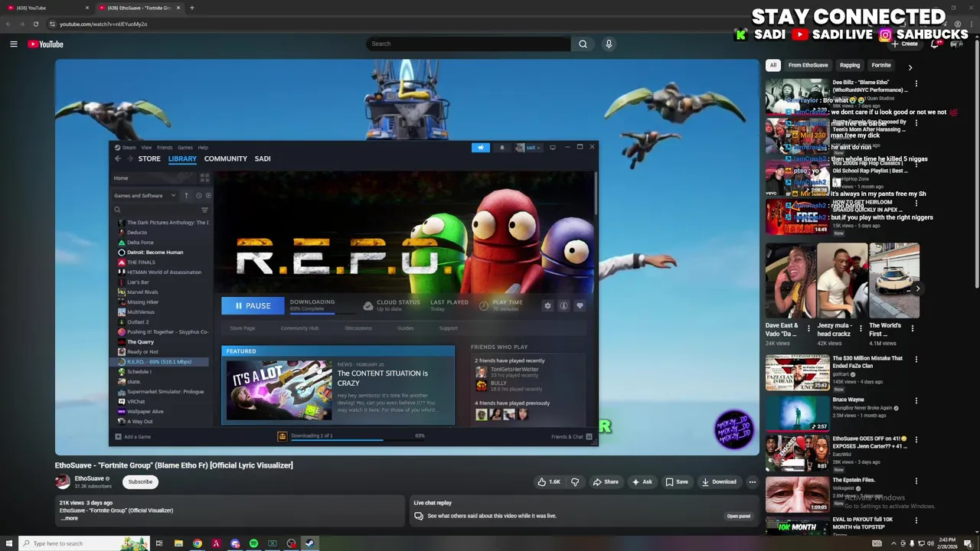Dislike the EthoSuave video
980x551 pixels.
coord(575,482)
